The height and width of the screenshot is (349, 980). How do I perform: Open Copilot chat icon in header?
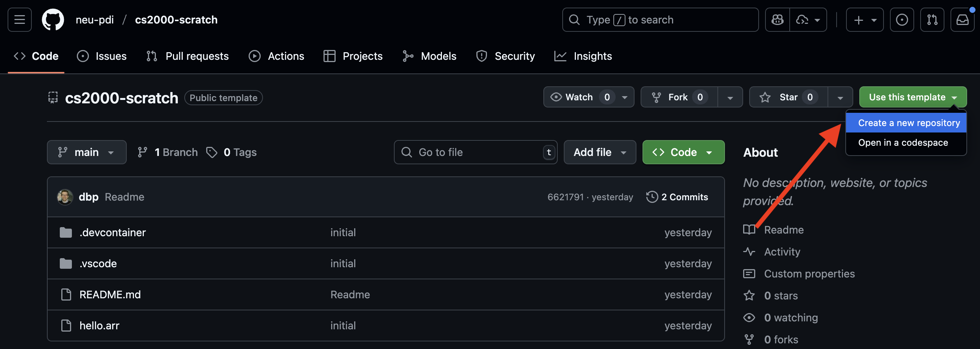pyautogui.click(x=777, y=20)
